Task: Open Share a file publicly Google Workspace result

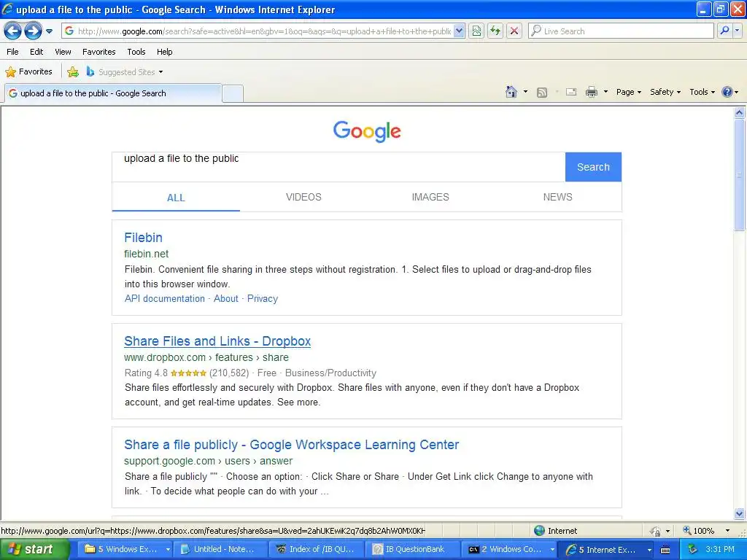Action: [x=291, y=445]
